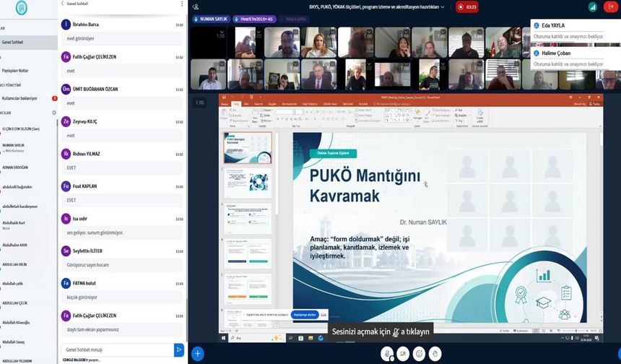Click the raise hand button

pyautogui.click(x=435, y=354)
